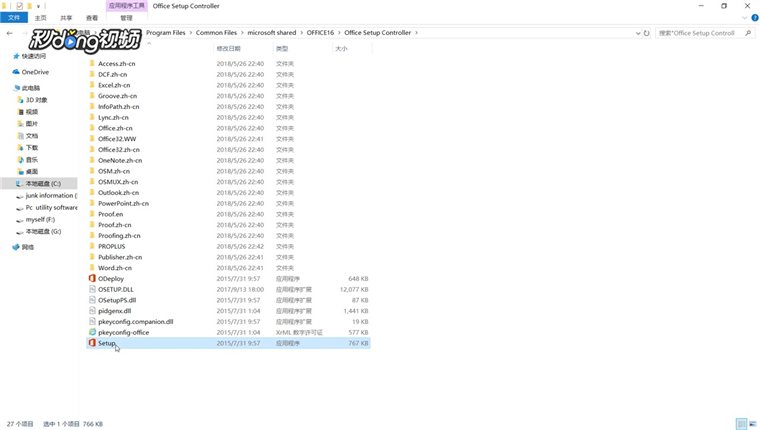Select the Excel.zh-cn folder row
Viewport: 760px width, 430px height.
click(228, 85)
